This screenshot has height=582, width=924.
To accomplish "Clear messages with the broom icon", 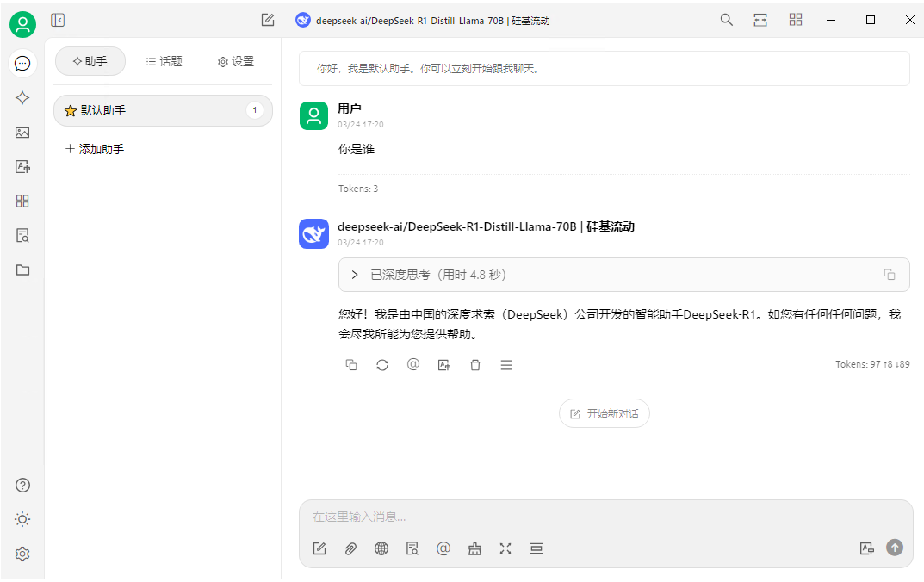I will pos(474,548).
